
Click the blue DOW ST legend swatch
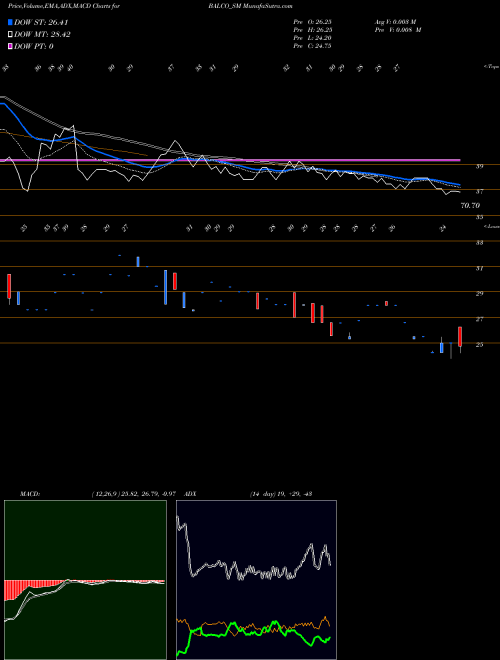pyautogui.click(x=10, y=22)
